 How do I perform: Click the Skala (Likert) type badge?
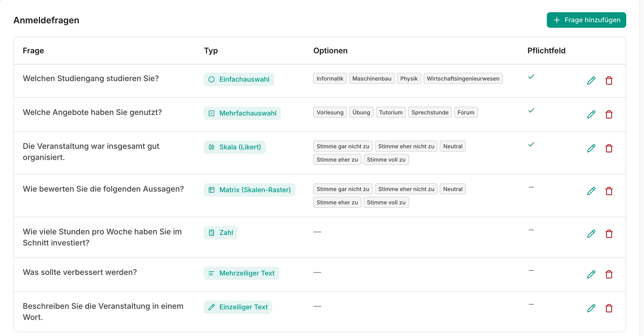(x=235, y=147)
